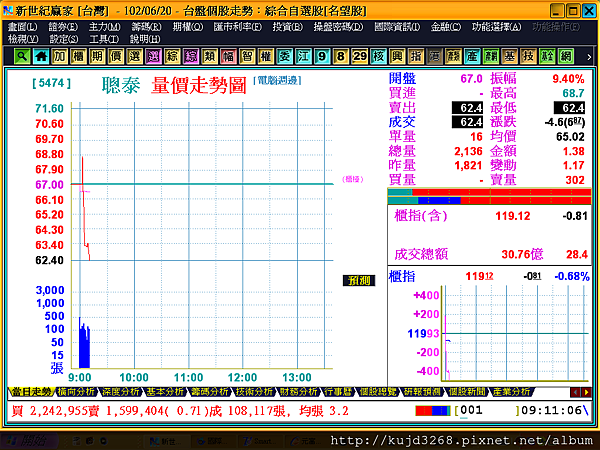Open the 操盤密碼(D) menu

(x=338, y=27)
